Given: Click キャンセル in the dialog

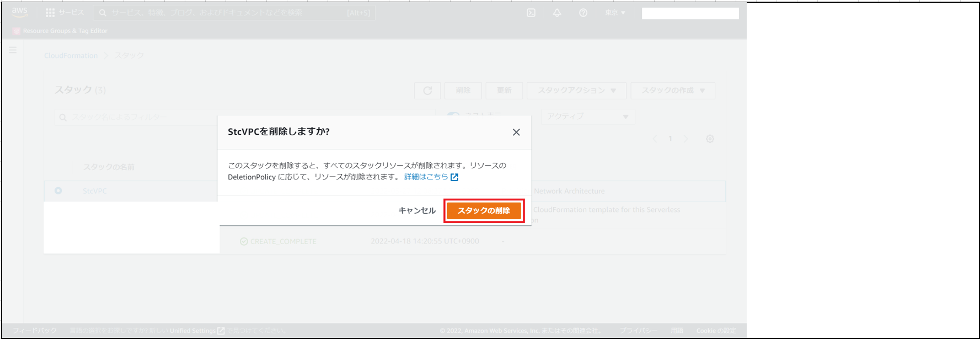Looking at the screenshot, I should coord(417,210).
